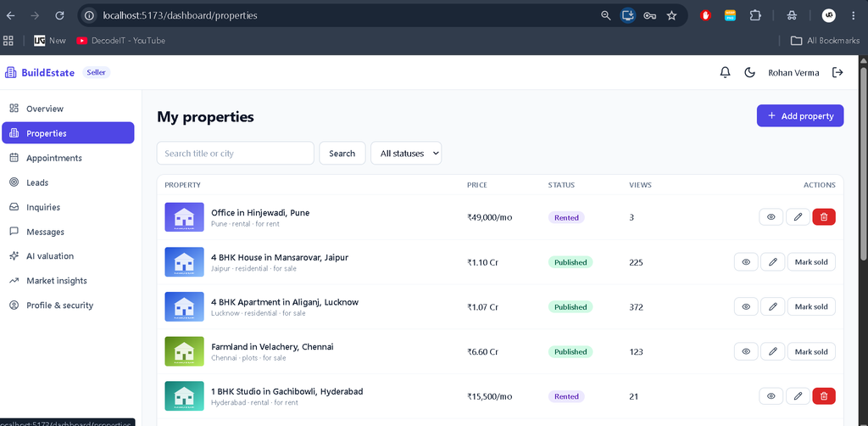Click Published badge for Farmland in Velachery
Image resolution: width=868 pixels, height=426 pixels.
click(x=570, y=352)
